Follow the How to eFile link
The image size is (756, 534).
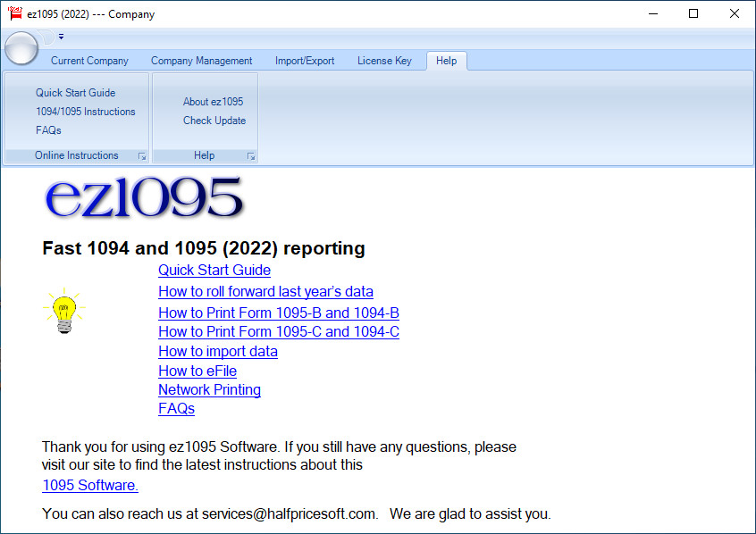pyautogui.click(x=197, y=371)
